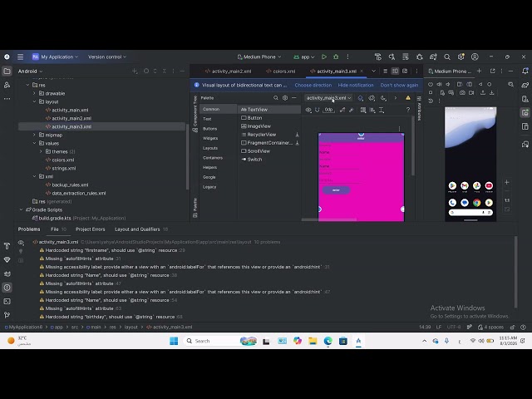Expand the mipmap folder
The height and width of the screenshot is (399, 532).
34,135
